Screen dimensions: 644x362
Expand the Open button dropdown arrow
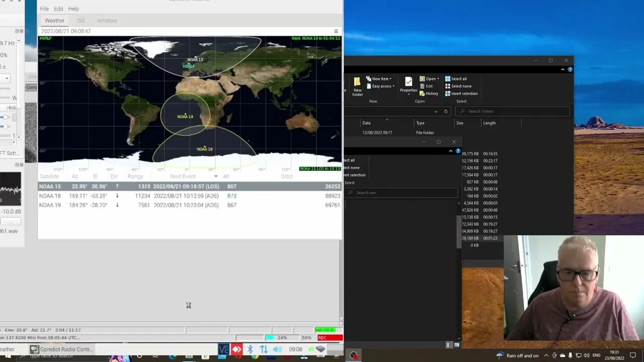pos(438,79)
